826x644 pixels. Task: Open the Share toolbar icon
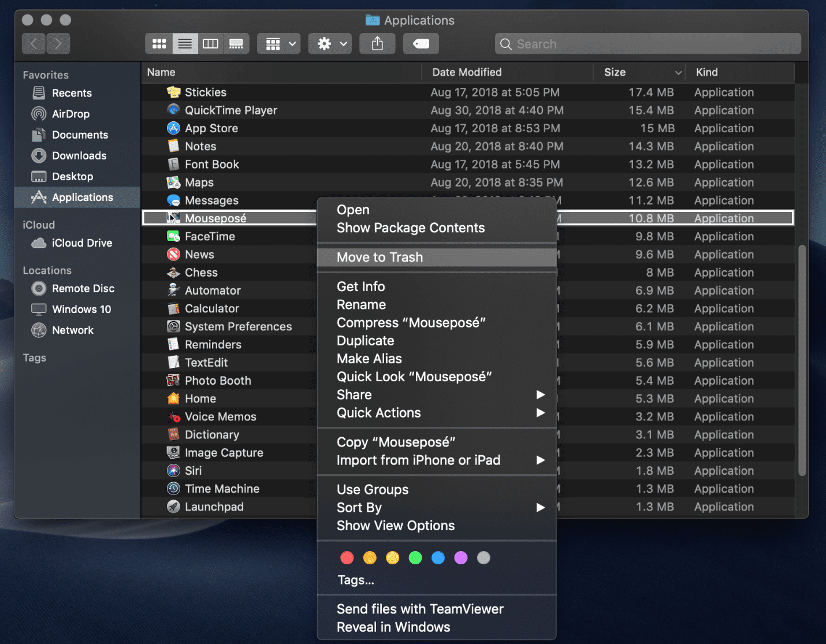pyautogui.click(x=377, y=43)
